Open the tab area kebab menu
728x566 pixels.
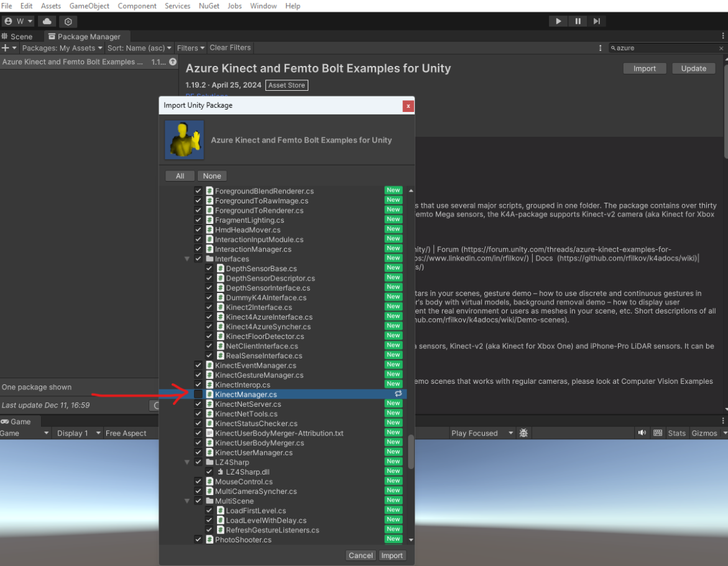coord(723,35)
